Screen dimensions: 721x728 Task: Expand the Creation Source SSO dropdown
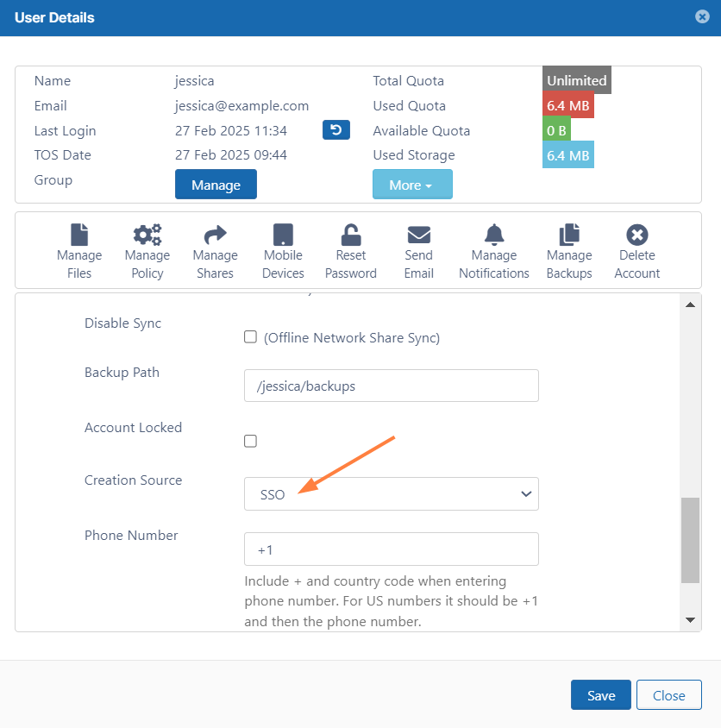[392, 494]
